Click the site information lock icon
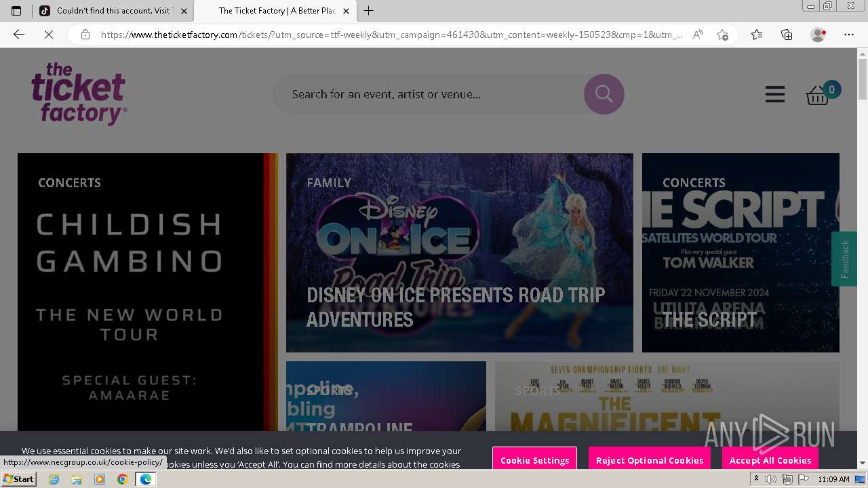The height and width of the screenshot is (488, 868). (85, 35)
